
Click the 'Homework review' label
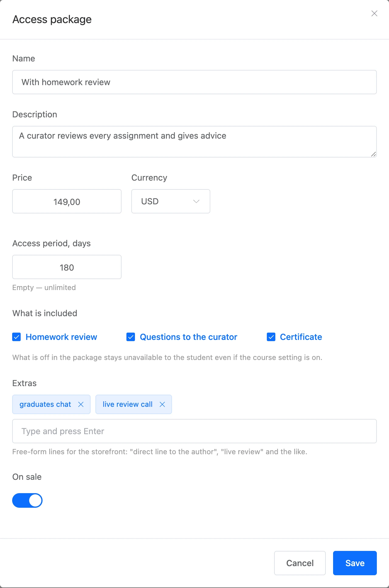61,337
